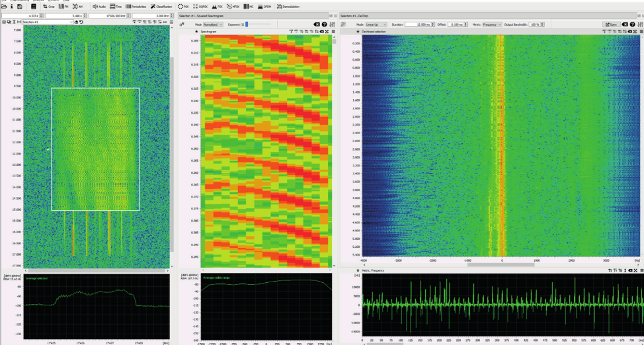Open the FM demodulation tool
Image resolution: width=644 pixels, height=345 pixels.
(x=65, y=6)
